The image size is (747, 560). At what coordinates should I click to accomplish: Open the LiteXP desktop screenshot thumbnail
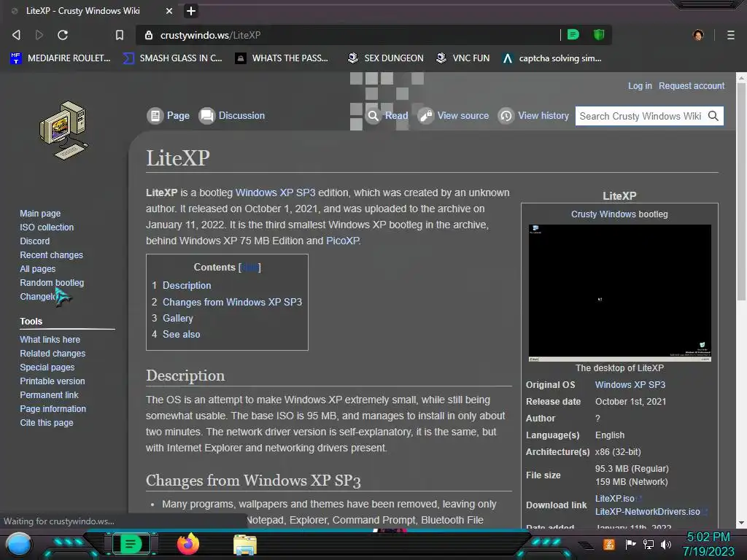coord(620,293)
